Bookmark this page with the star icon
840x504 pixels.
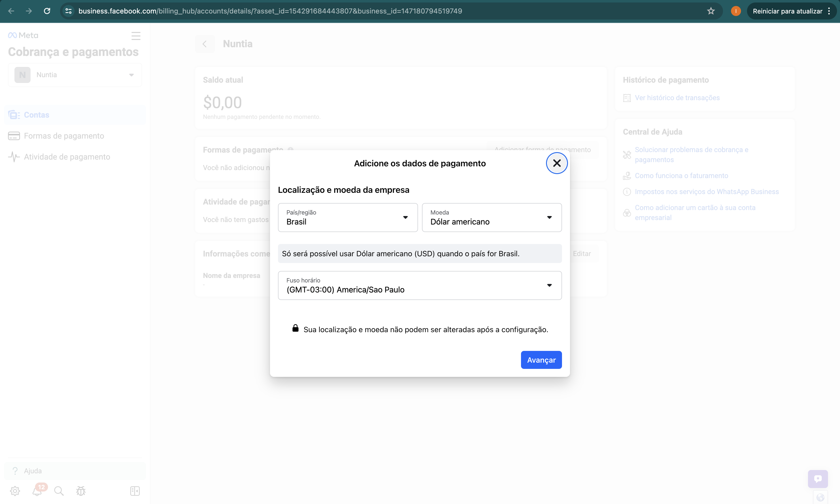711,11
